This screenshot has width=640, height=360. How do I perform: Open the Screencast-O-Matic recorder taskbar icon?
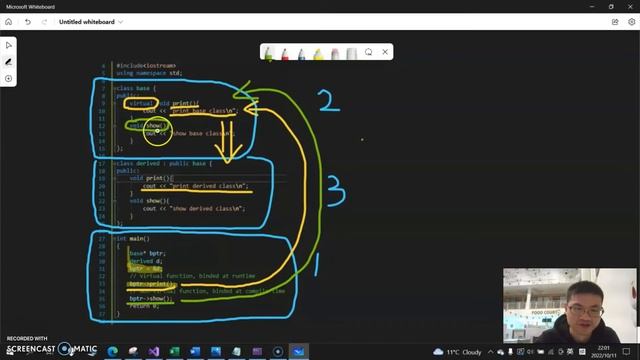coord(278,351)
